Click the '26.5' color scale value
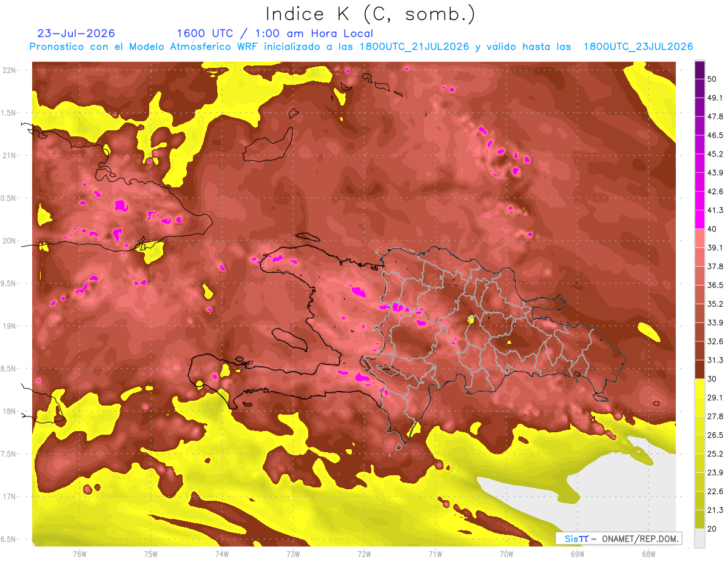The image size is (728, 562). click(x=715, y=435)
